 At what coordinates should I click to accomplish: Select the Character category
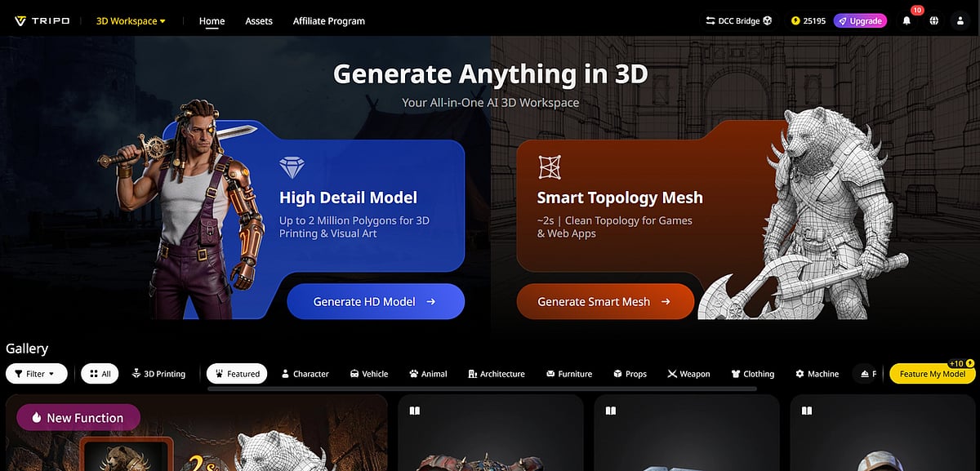[305, 374]
